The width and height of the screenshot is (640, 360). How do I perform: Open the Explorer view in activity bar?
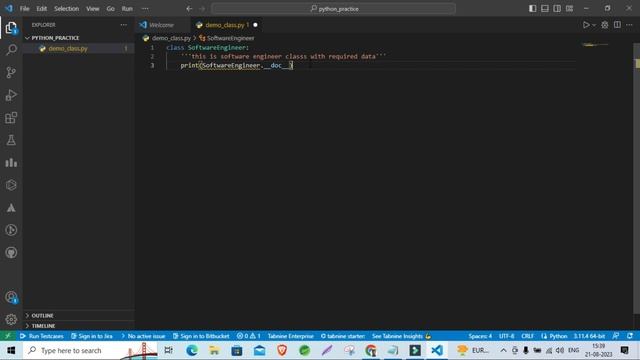pyautogui.click(x=11, y=28)
